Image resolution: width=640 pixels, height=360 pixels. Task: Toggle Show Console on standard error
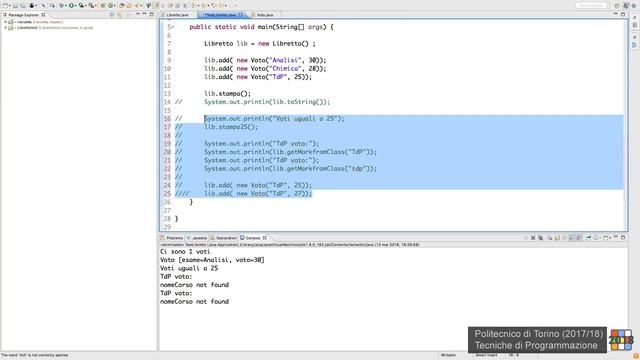[x=579, y=237]
